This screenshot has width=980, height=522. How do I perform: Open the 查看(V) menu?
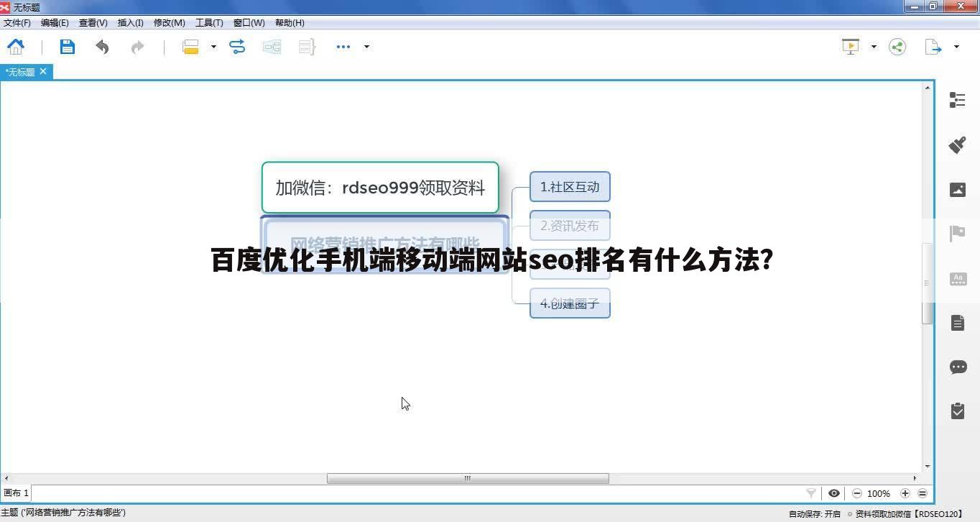[93, 23]
